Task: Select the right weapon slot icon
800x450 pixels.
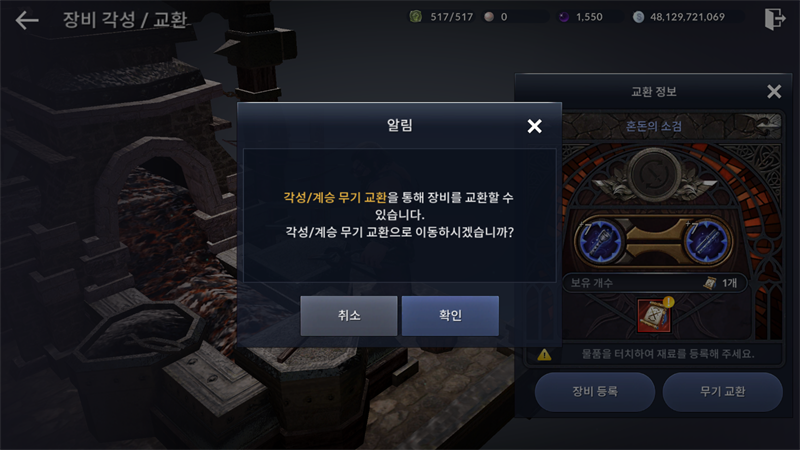Action: 707,241
